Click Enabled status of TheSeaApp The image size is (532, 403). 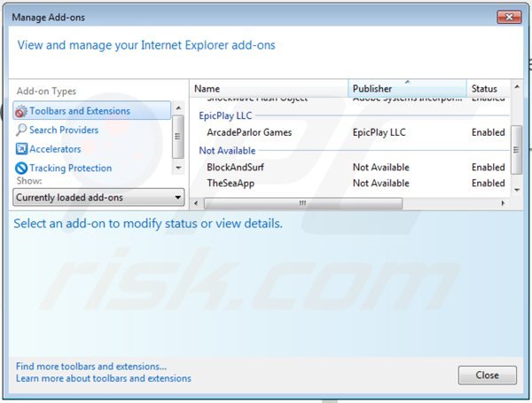(x=489, y=183)
